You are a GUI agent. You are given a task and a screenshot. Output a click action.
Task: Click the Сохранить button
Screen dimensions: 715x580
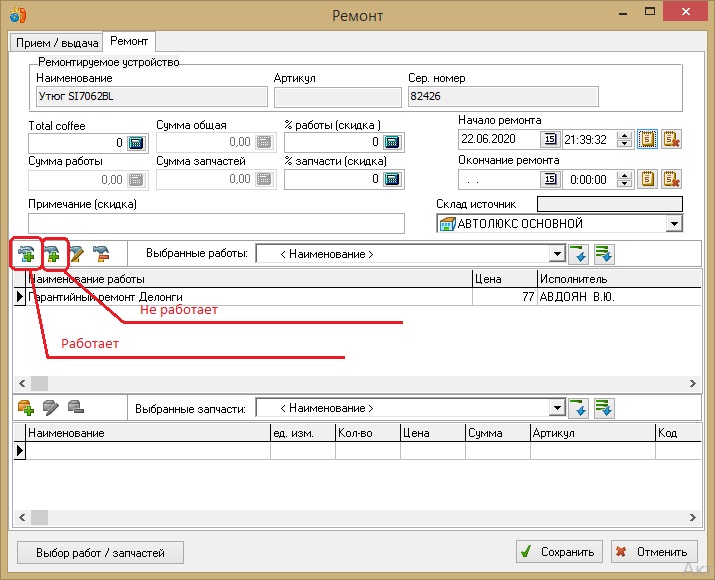coord(557,552)
